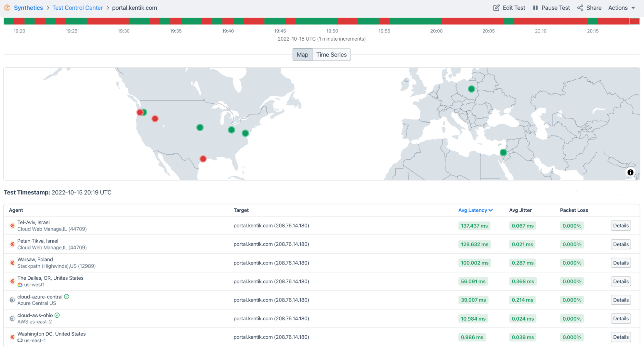Click the Avg Jitter column header
Screen dimensions: 644x346
(x=520, y=210)
